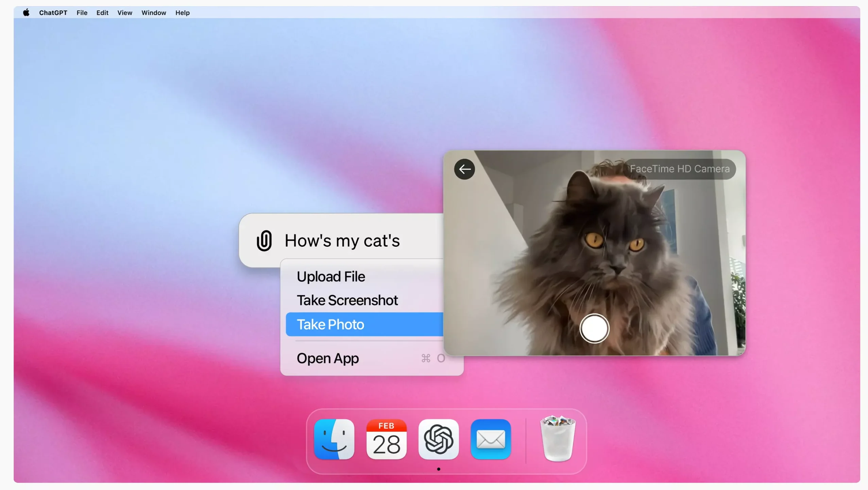Select the highlighted Take Photo item
This screenshot has width=868, height=490.
coord(364,324)
